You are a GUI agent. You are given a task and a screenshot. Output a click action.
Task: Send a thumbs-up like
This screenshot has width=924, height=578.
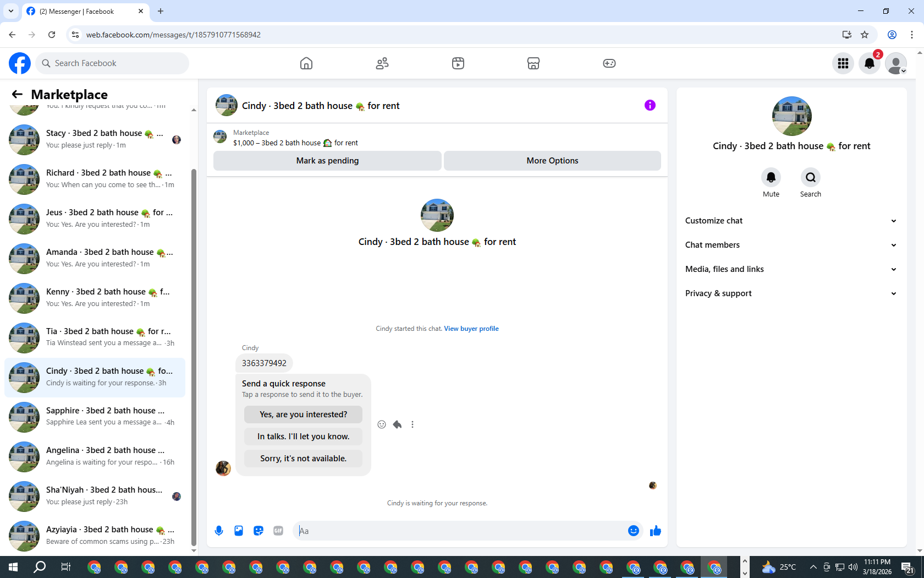[x=656, y=531]
